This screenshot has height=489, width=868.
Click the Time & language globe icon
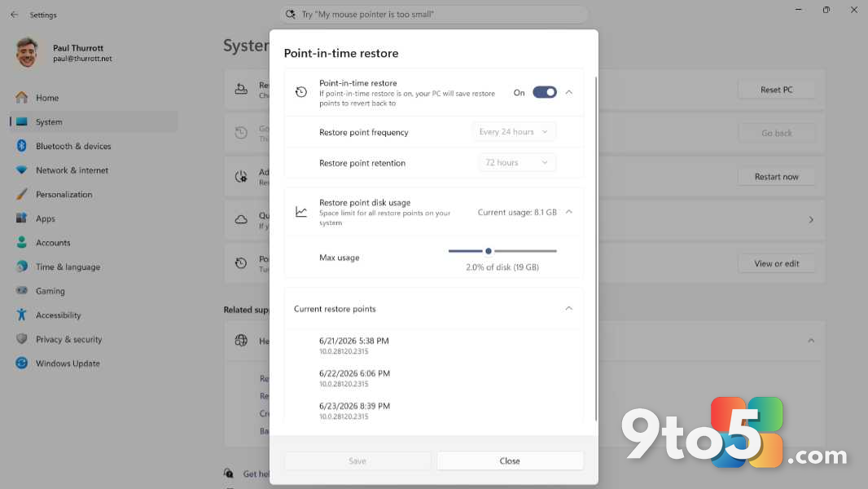[22, 267]
